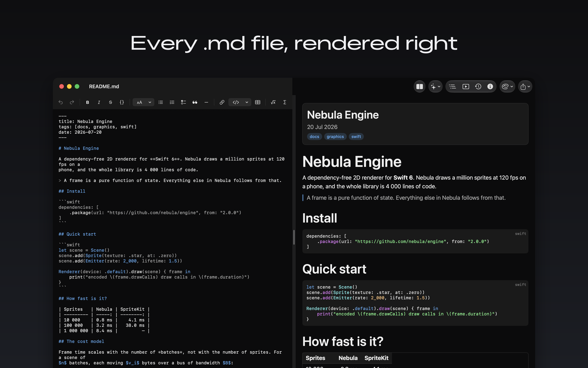This screenshot has width=588, height=368.
Task: Open the AI sparkle tools
Action: (433, 86)
